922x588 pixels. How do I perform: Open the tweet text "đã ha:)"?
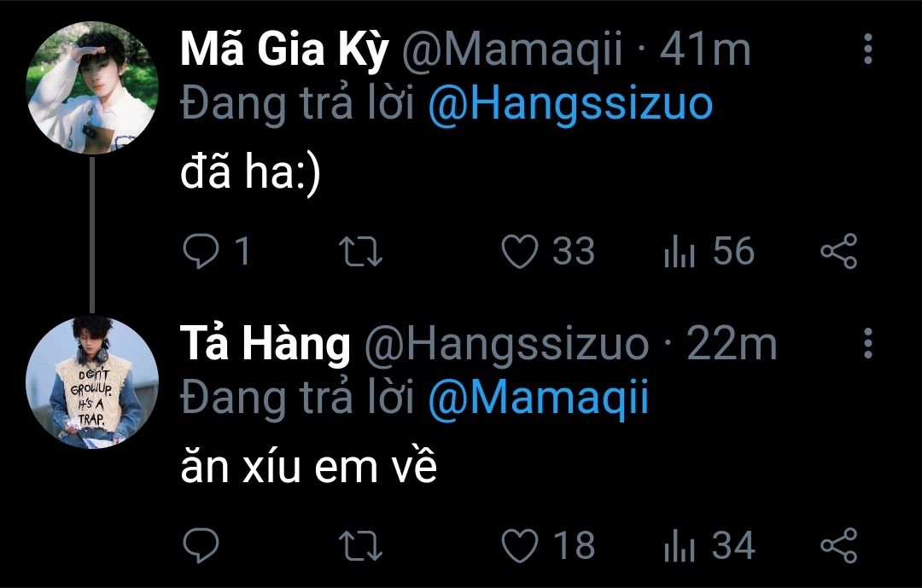tap(250, 176)
